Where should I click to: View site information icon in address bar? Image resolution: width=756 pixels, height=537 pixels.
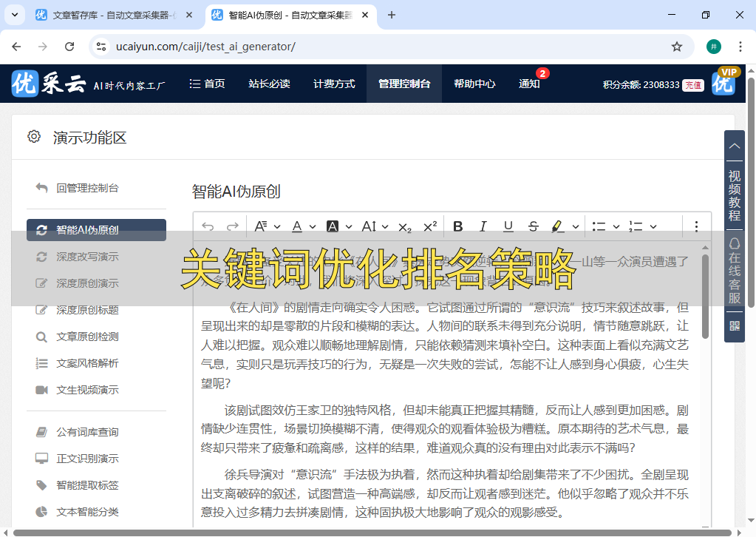101,47
